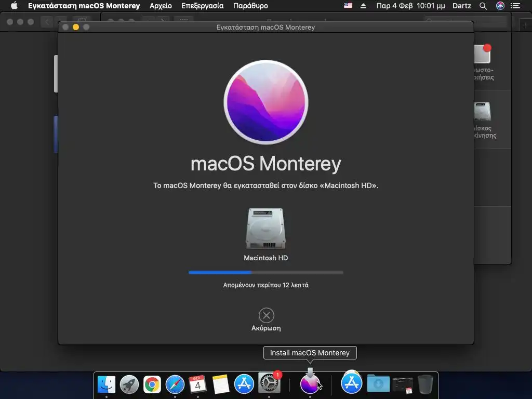The height and width of the screenshot is (399, 532).
Task: Open the Αρχείο menu
Action: pyautogui.click(x=161, y=6)
